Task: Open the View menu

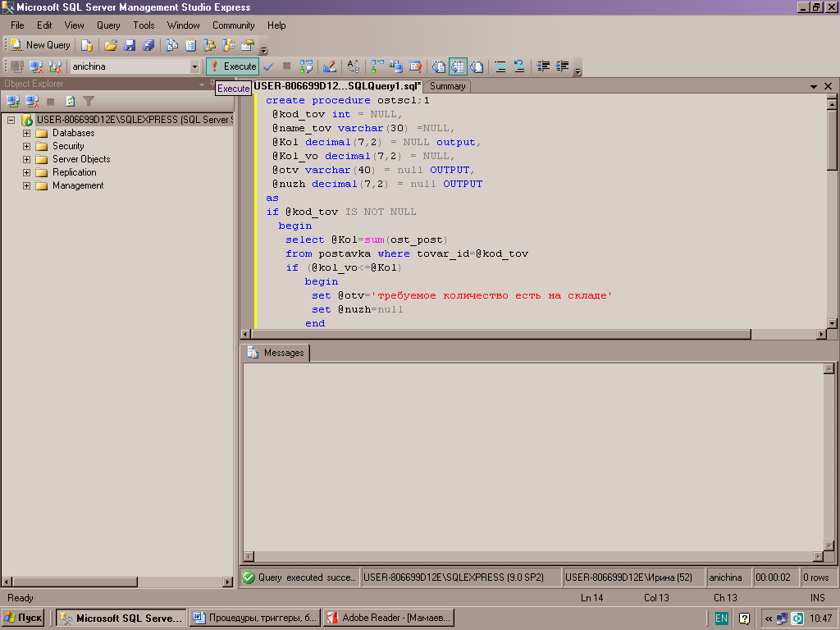Action: (x=74, y=25)
